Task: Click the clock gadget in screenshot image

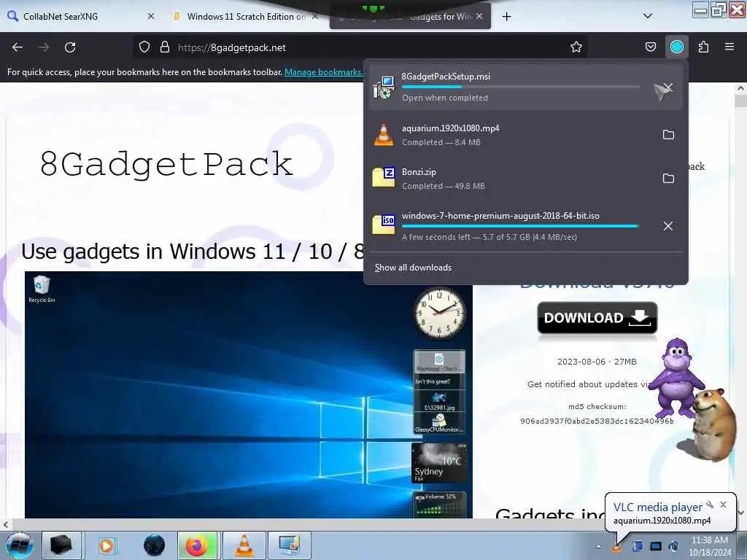Action: click(439, 312)
